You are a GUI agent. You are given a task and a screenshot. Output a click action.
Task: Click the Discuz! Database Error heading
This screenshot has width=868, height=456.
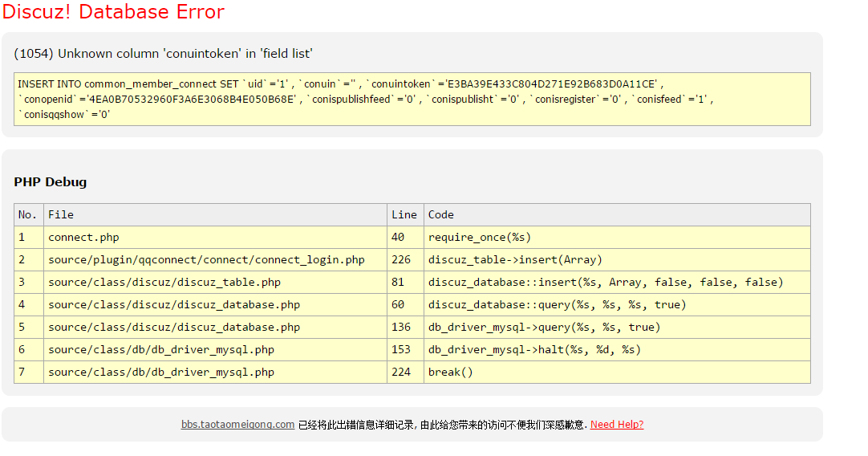point(113,12)
